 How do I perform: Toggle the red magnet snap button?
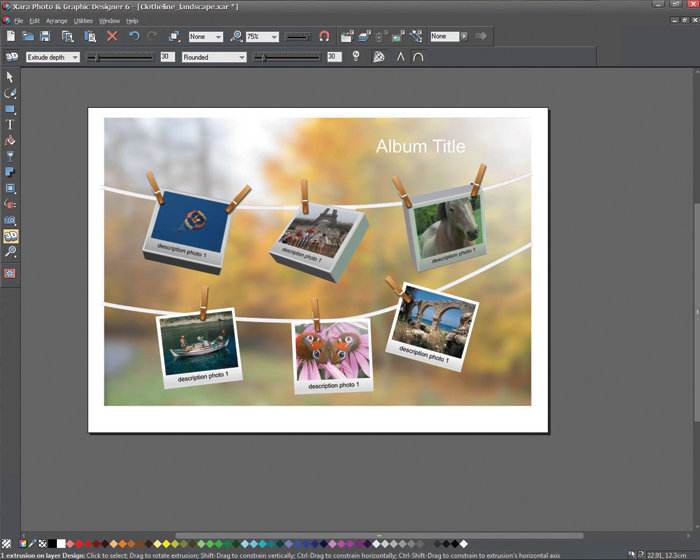[325, 36]
